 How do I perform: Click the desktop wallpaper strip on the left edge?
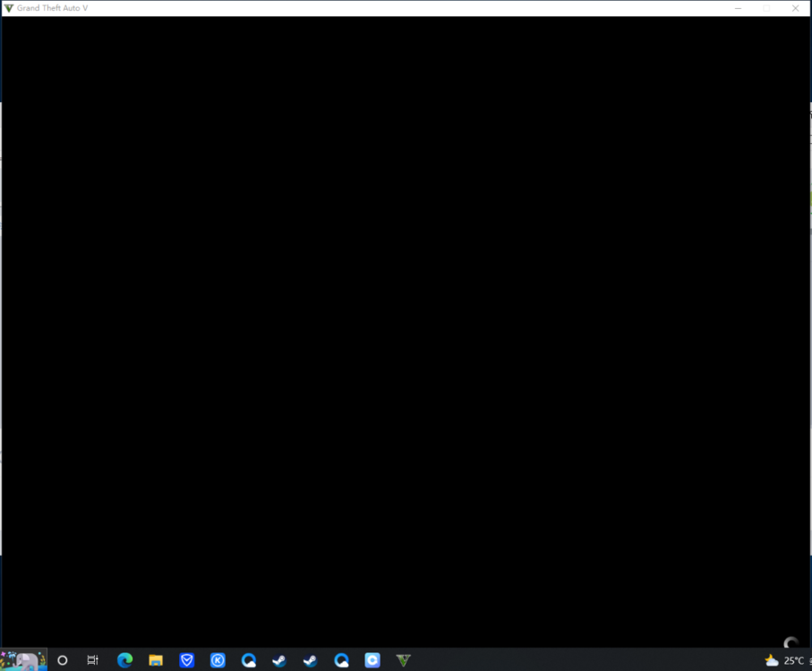[3, 358]
